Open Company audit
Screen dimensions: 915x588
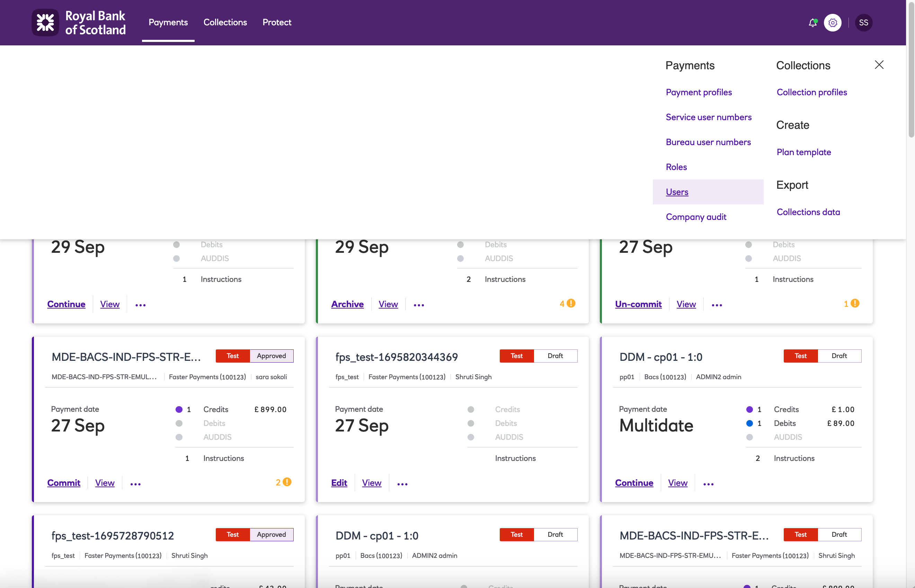(696, 217)
